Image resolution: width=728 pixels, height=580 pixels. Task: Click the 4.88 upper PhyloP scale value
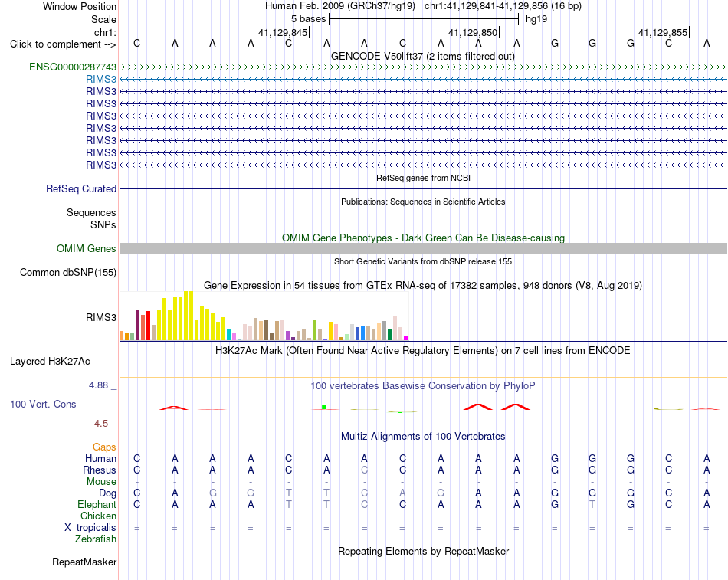click(x=98, y=385)
